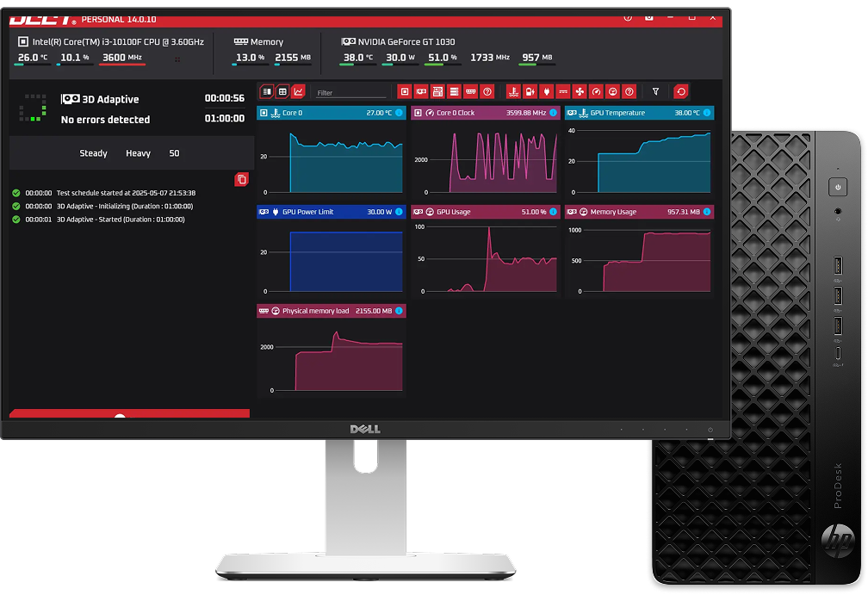868x595 pixels.
Task: Click the GPU Power Limit graph header
Action: click(331, 212)
